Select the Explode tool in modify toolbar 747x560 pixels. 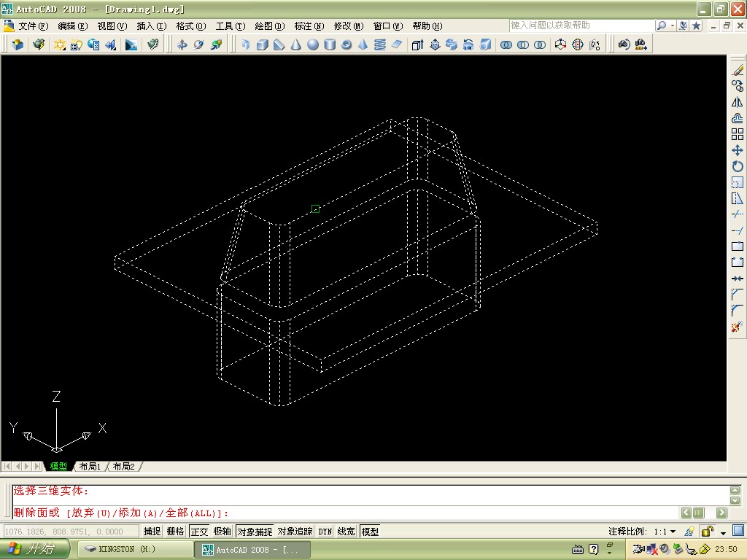point(738,327)
